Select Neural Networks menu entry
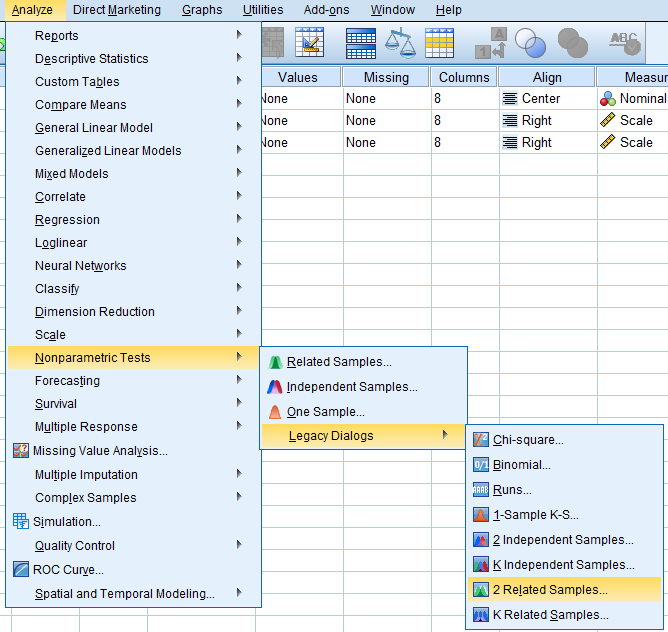 click(134, 265)
